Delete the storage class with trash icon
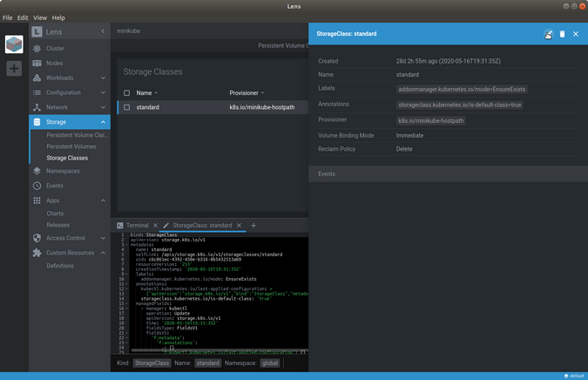The height and width of the screenshot is (380, 588). 562,34
